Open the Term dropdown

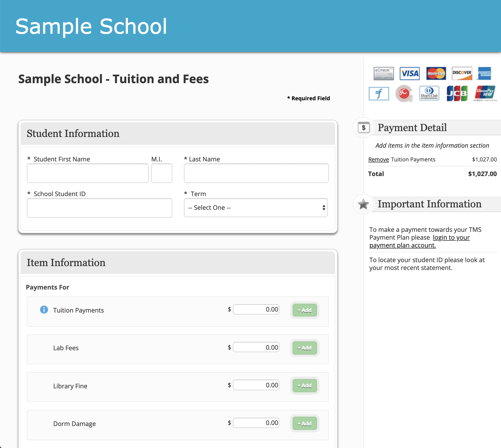point(256,208)
